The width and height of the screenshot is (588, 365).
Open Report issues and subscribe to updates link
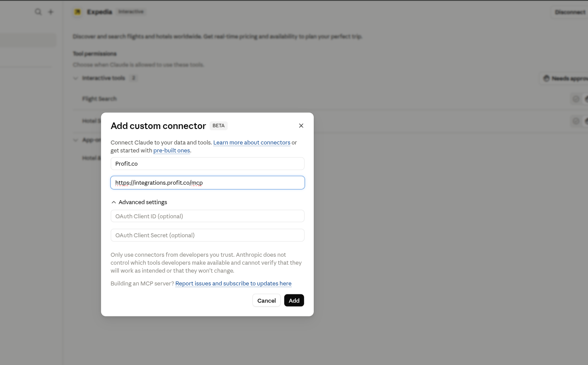point(233,284)
